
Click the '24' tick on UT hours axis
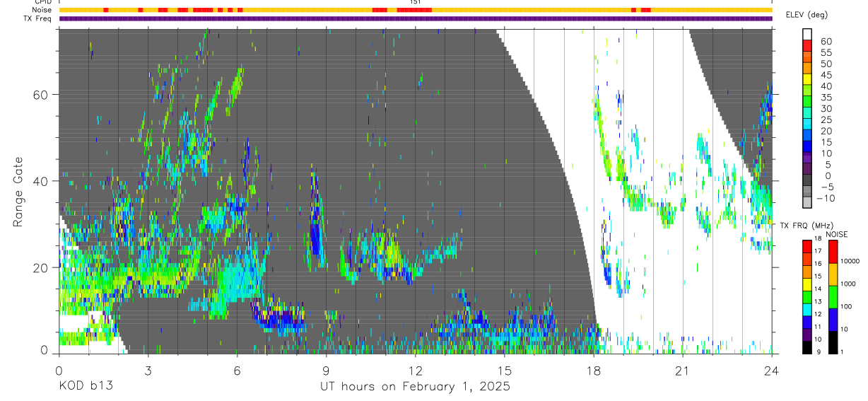(x=772, y=370)
